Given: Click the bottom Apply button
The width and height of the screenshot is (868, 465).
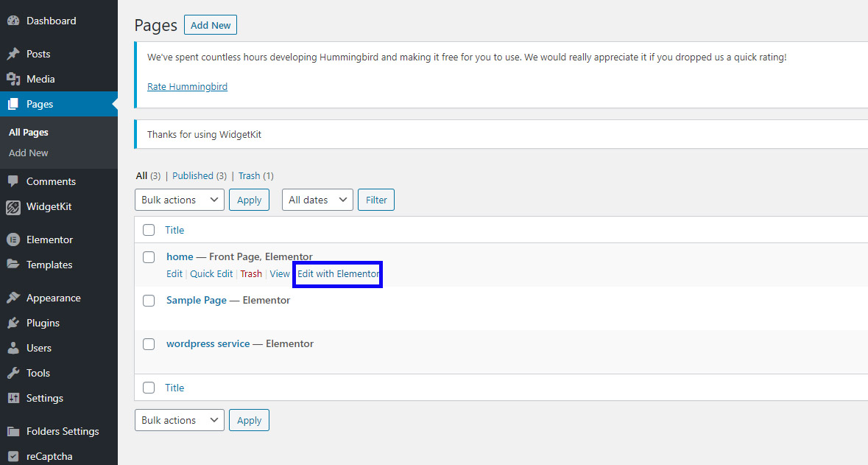Looking at the screenshot, I should coord(249,420).
